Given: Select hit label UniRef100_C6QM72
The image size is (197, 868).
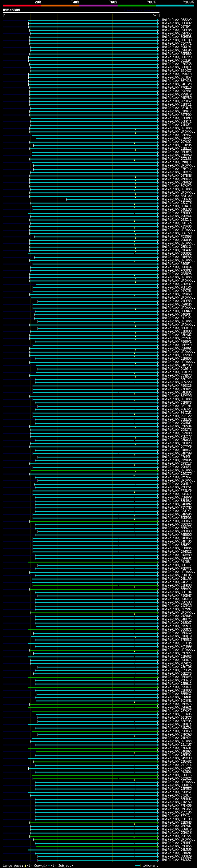Looking at the screenshot, I should click(177, 630).
